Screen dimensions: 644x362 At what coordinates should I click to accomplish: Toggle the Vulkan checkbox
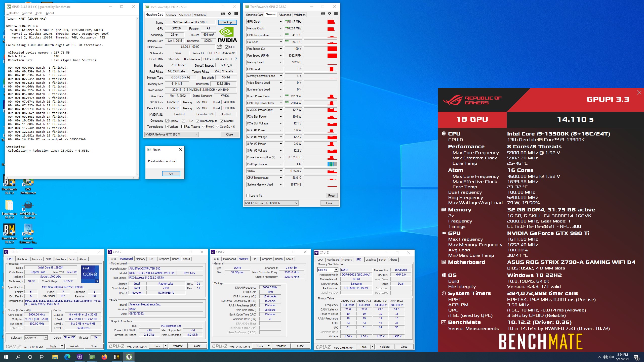[167, 127]
